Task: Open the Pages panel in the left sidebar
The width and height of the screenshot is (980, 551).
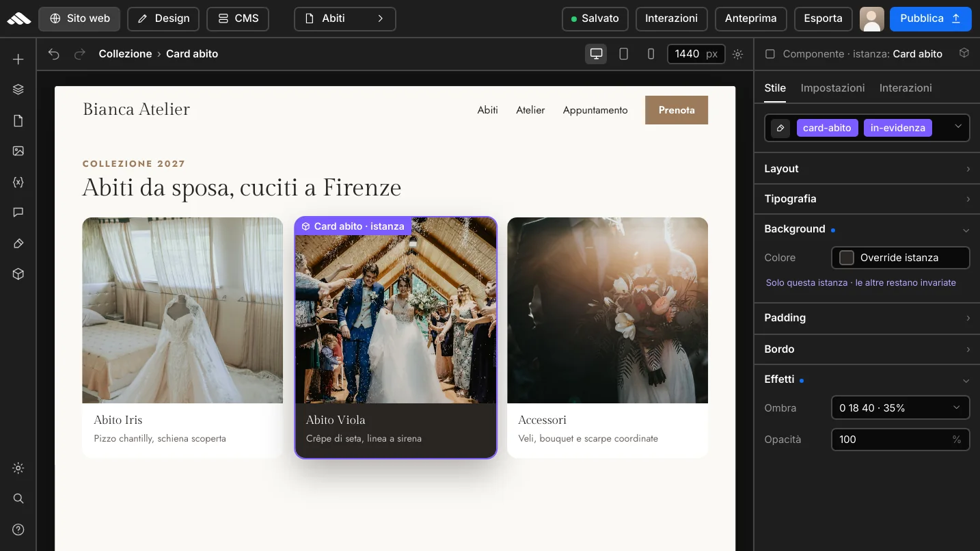Action: pos(18,121)
